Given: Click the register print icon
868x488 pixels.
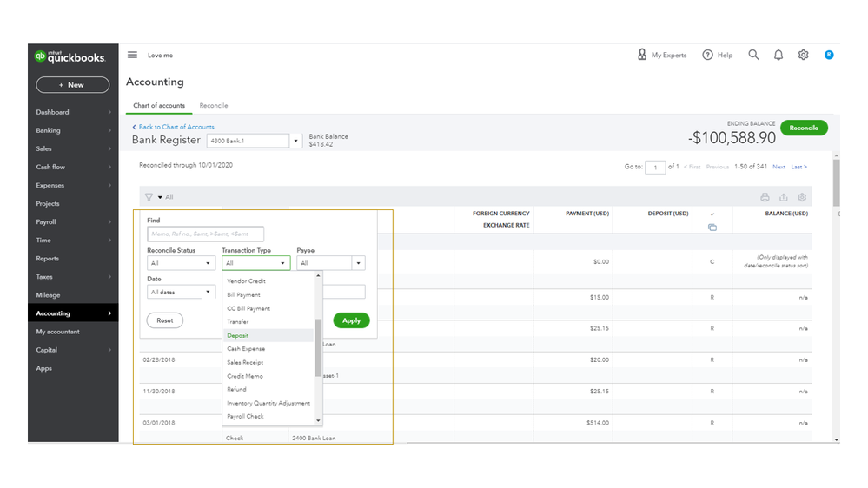Looking at the screenshot, I should (765, 197).
